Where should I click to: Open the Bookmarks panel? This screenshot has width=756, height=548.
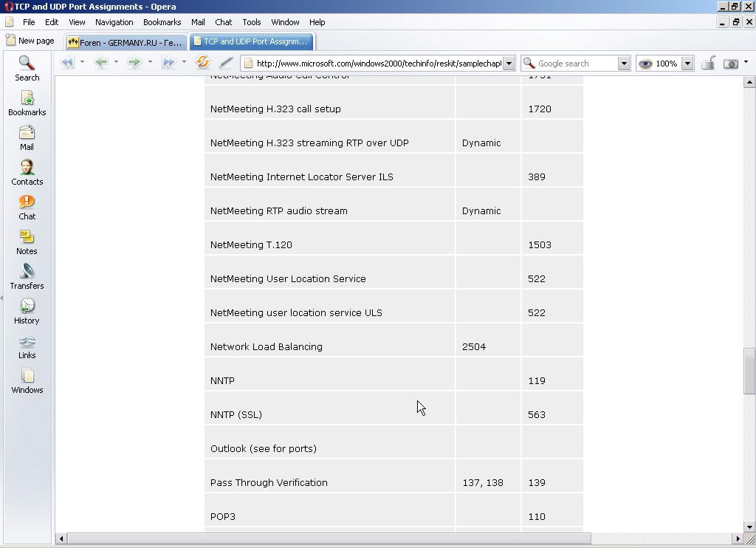tap(27, 103)
